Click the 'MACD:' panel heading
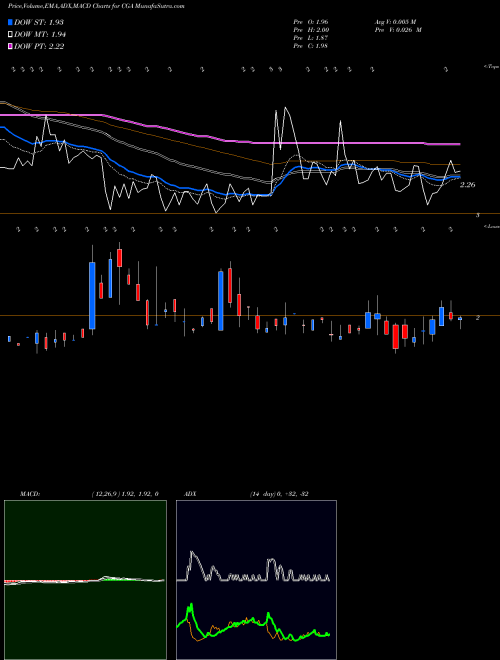The height and width of the screenshot is (660, 500). point(30,494)
